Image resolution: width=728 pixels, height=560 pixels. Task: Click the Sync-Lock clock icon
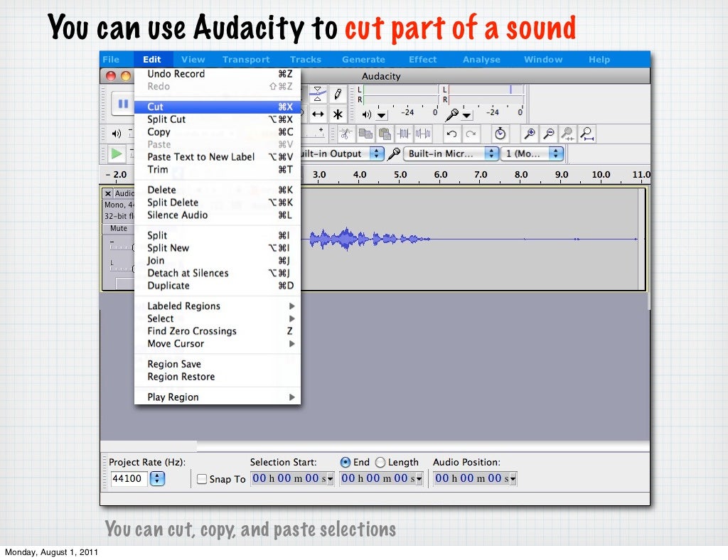pyautogui.click(x=500, y=134)
